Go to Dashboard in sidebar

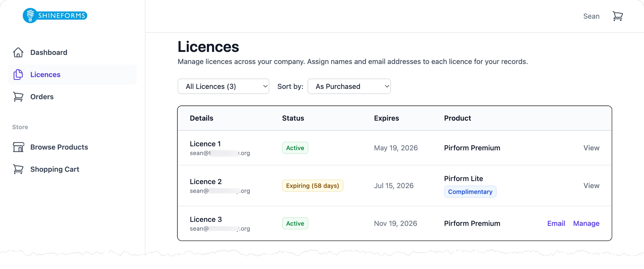tap(72, 52)
